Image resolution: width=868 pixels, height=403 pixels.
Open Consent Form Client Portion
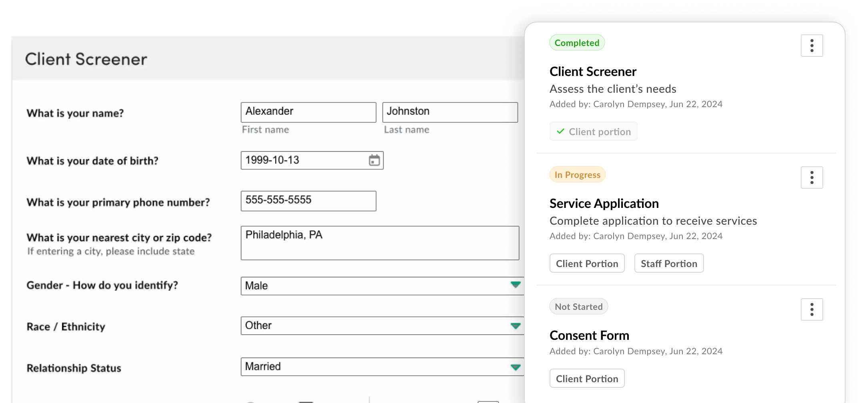coord(587,379)
